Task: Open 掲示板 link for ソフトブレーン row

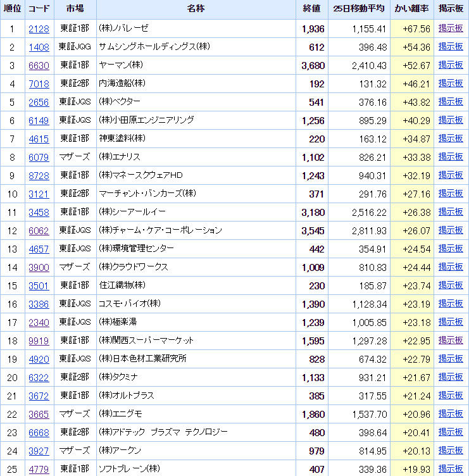Action: pos(451,469)
